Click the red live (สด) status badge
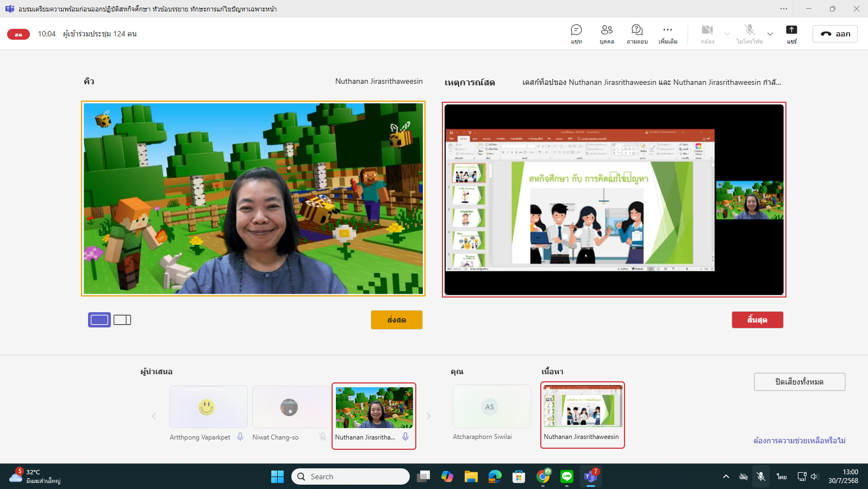 [x=18, y=34]
